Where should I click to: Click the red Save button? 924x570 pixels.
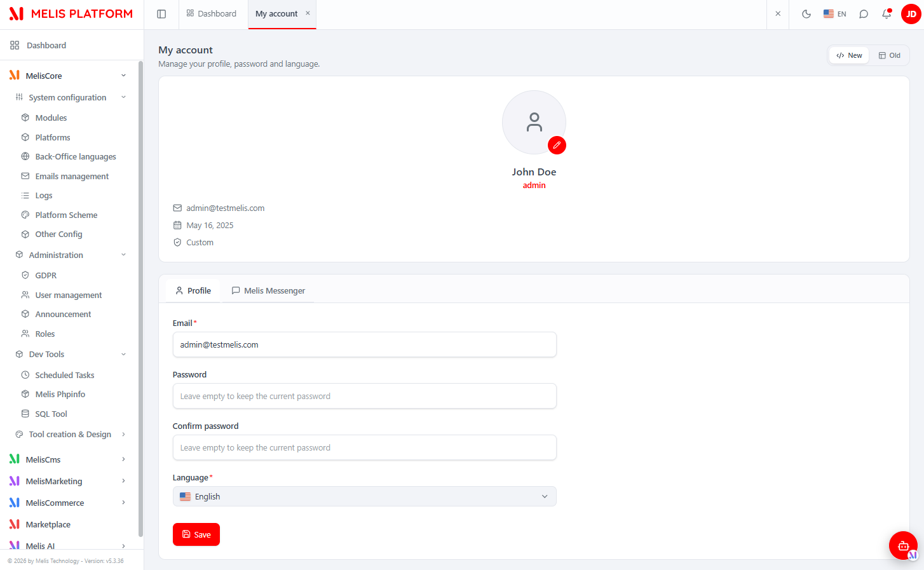tap(196, 535)
